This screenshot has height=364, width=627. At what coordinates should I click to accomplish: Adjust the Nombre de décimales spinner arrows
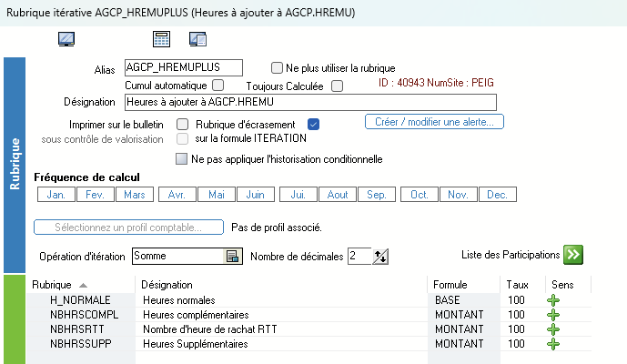point(380,257)
